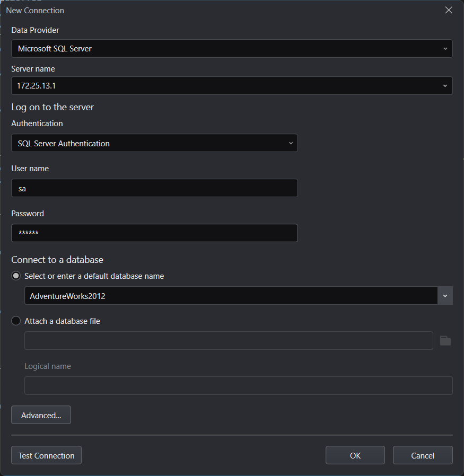The width and height of the screenshot is (464, 476).
Task: Click the attach database file path box
Action: coord(229,341)
